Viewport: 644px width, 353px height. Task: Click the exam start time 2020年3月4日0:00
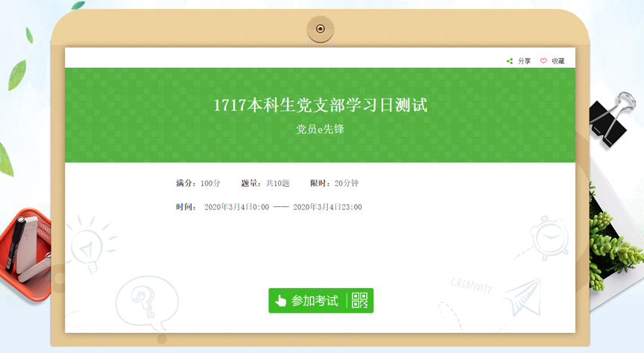point(236,207)
